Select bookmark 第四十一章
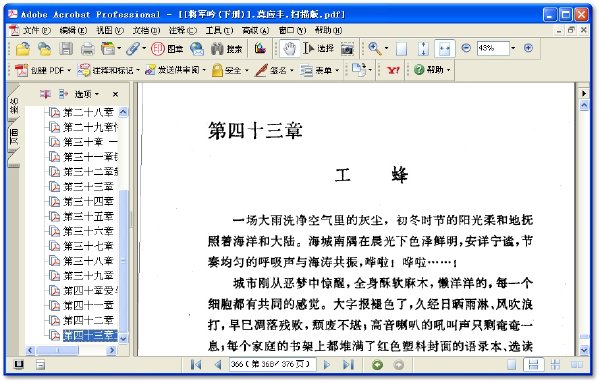600x383 pixels. [x=88, y=305]
